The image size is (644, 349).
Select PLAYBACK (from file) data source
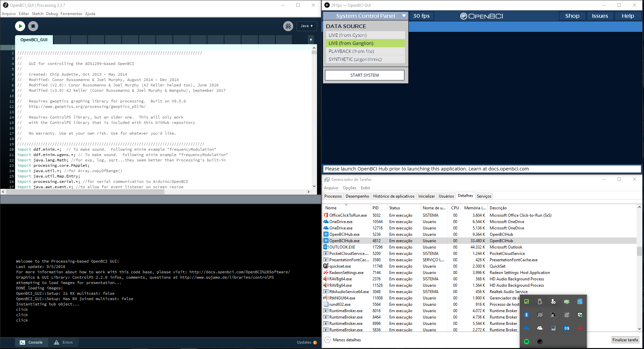coord(365,51)
